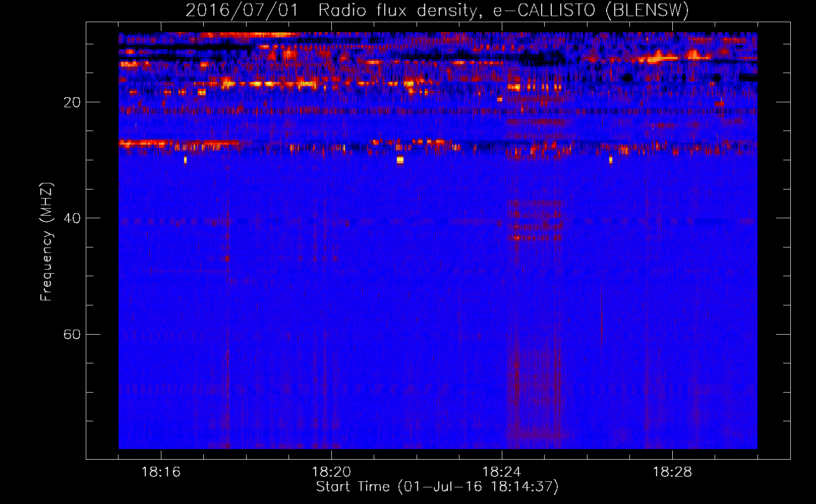Click the 'Start Time (01-Jul-16 18:14:37)' axis label
Viewport: 816px width, 504px height.
437,487
